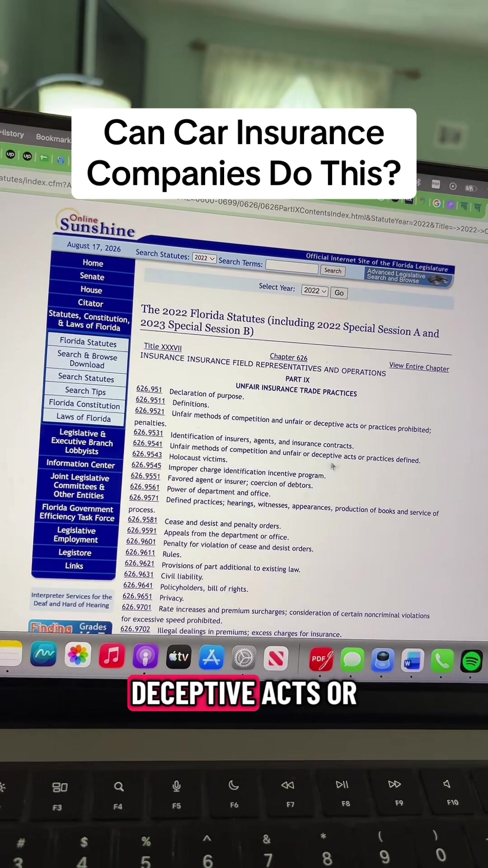Open the Search Statutes sidebar item
488x868 pixels.
tap(86, 377)
